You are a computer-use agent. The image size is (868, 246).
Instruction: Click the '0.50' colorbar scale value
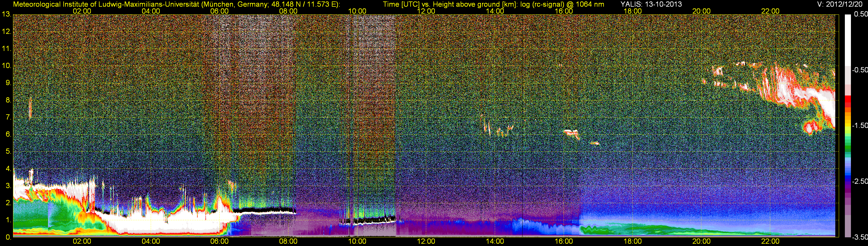pos(860,14)
